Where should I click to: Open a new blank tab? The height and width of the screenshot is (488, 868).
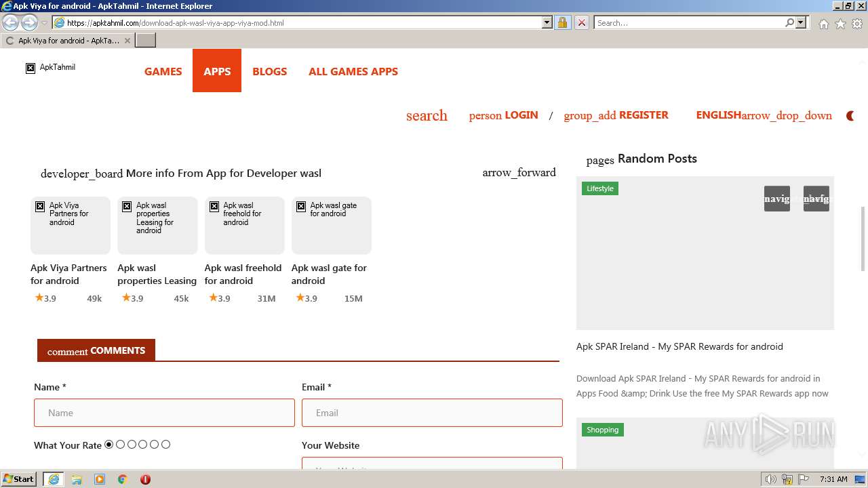click(146, 41)
